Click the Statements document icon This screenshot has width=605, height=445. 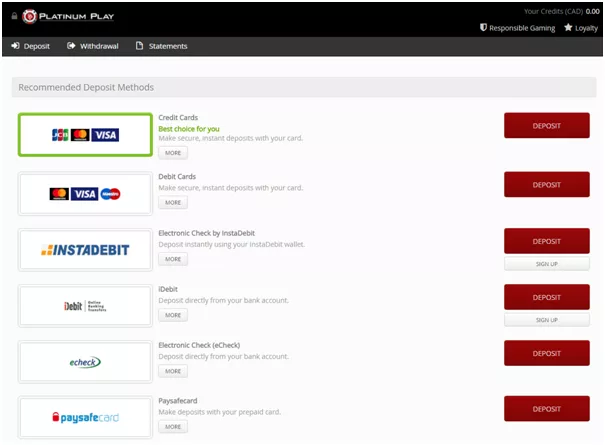click(x=139, y=46)
